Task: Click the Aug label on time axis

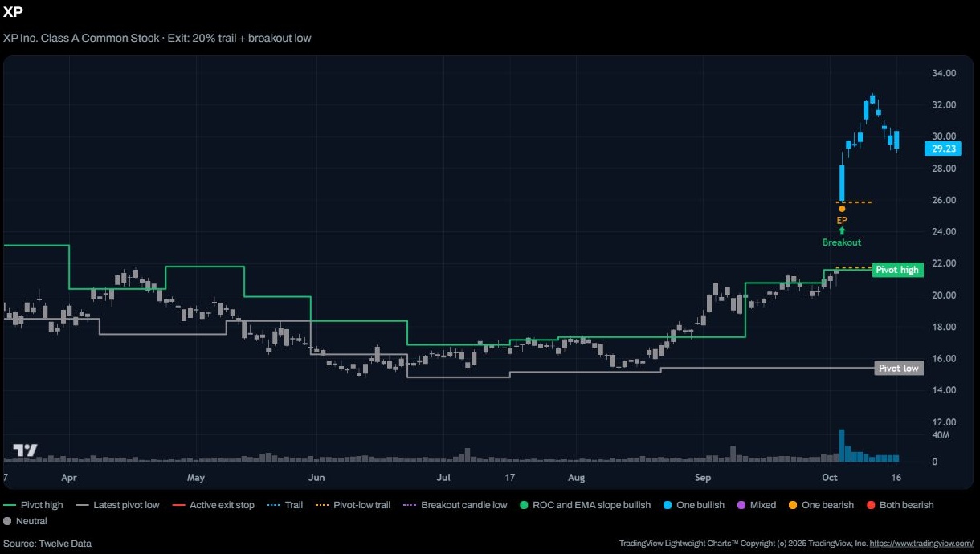Action: pyautogui.click(x=576, y=478)
